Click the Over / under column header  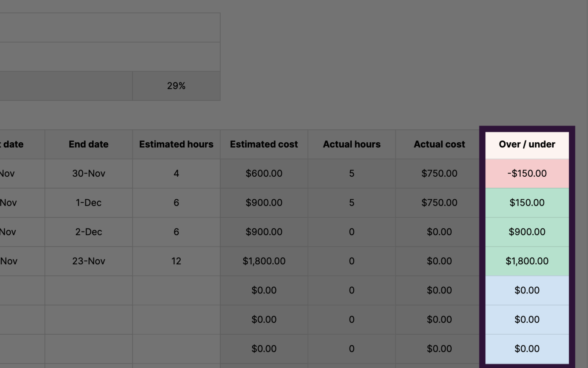(x=527, y=144)
